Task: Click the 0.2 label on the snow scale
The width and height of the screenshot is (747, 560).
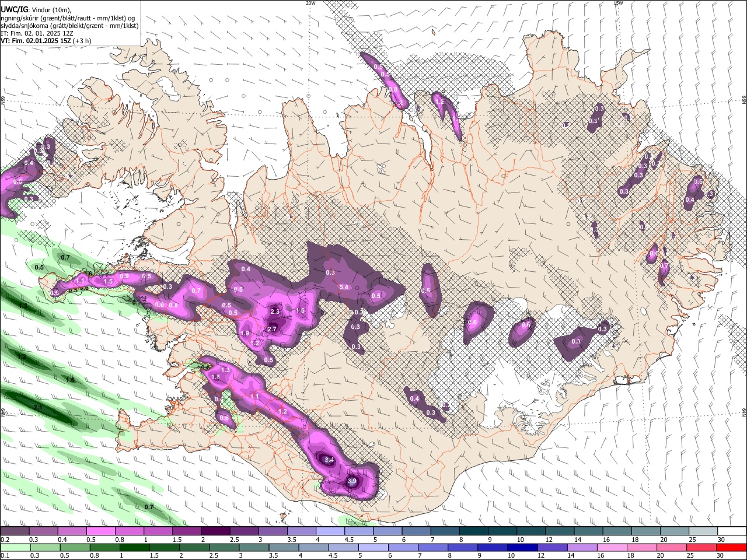Action: (5, 539)
